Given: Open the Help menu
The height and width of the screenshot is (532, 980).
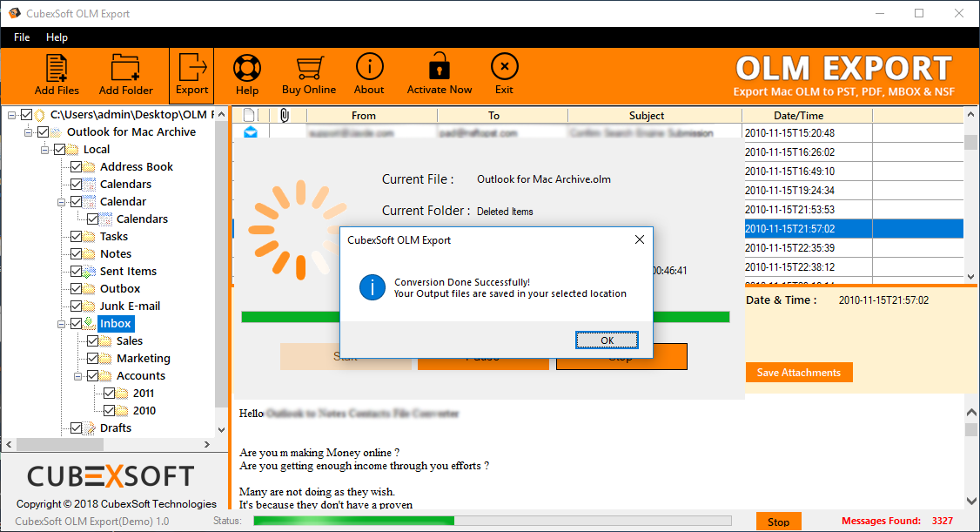Looking at the screenshot, I should [57, 37].
